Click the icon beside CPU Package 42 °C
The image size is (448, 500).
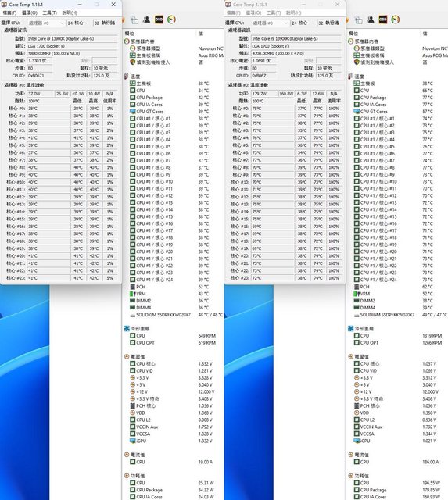(133, 97)
